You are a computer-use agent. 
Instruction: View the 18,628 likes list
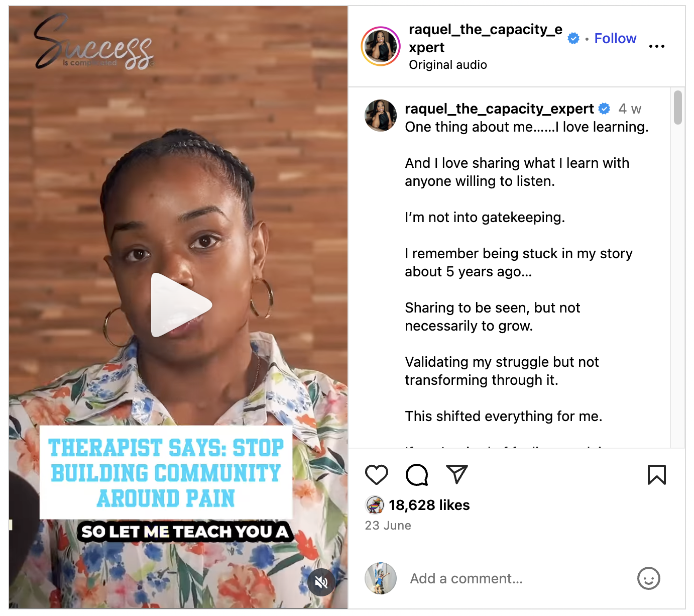pos(429,505)
